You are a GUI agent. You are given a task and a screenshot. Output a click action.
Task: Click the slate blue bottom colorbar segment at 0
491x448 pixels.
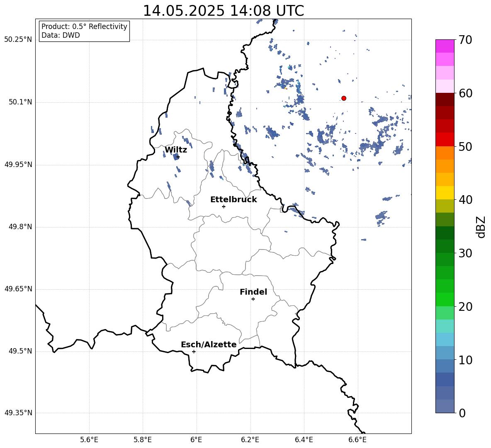click(445, 406)
